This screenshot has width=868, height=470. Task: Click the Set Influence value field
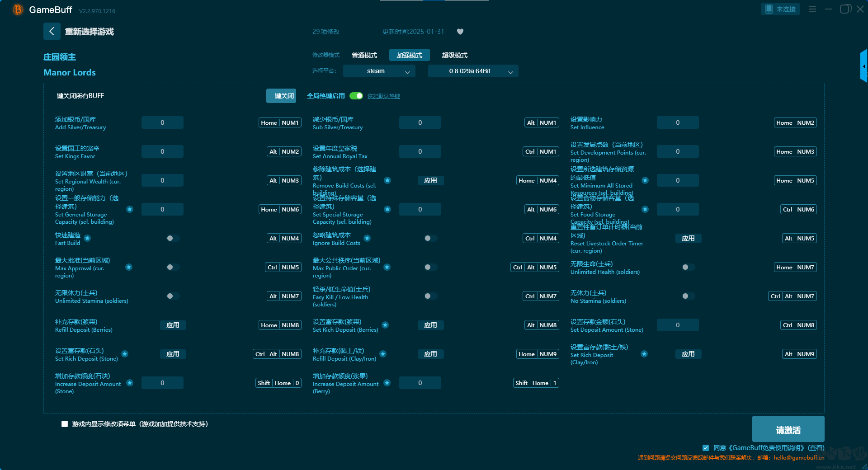pos(678,122)
